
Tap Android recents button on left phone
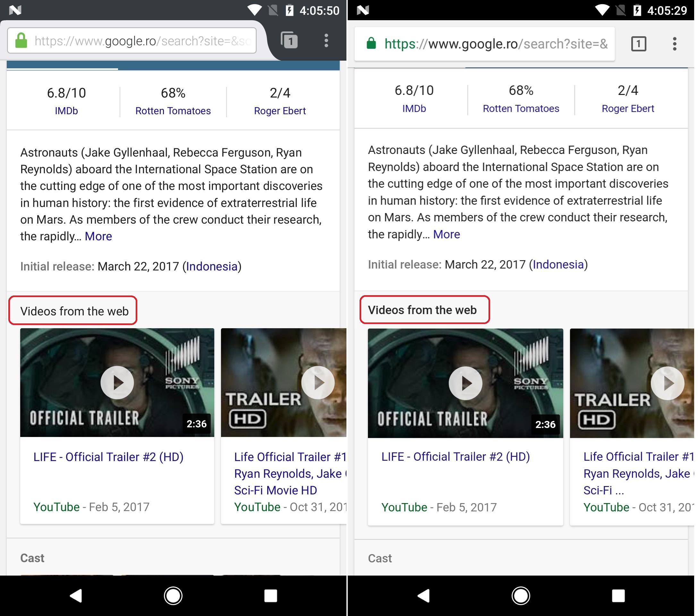click(271, 596)
